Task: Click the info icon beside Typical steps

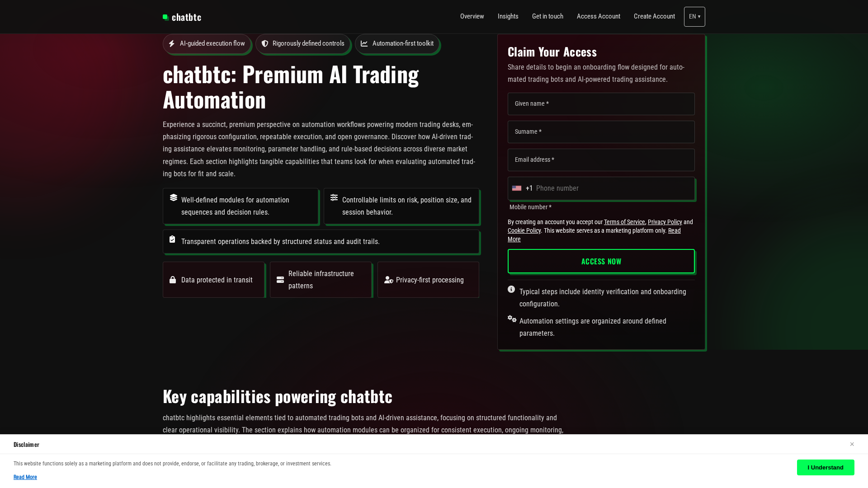Action: click(x=511, y=289)
